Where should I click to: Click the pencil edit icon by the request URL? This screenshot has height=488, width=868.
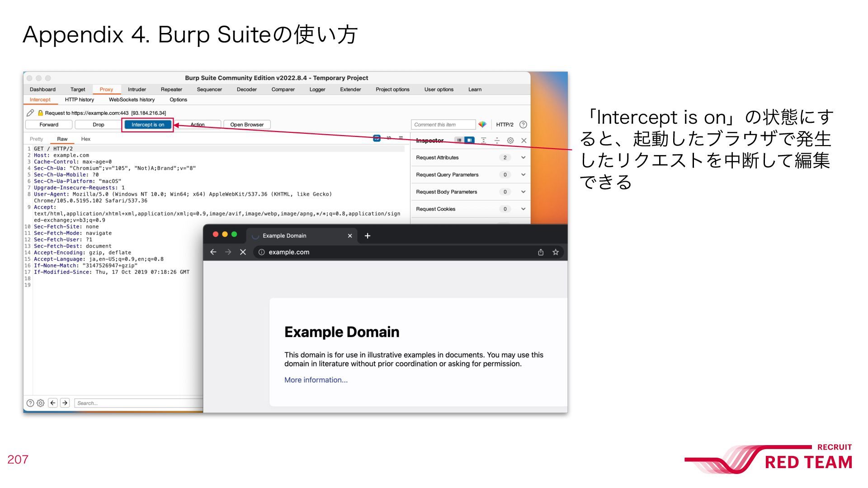(30, 113)
